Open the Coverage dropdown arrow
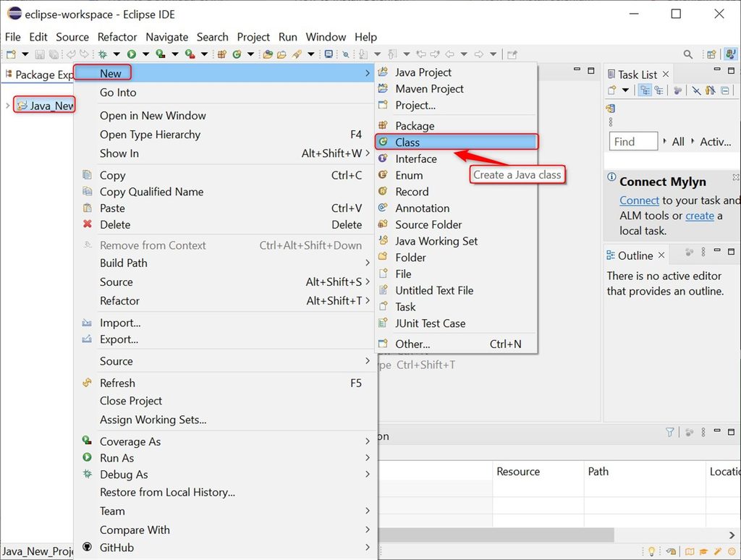This screenshot has height=560, width=741. tap(175, 54)
